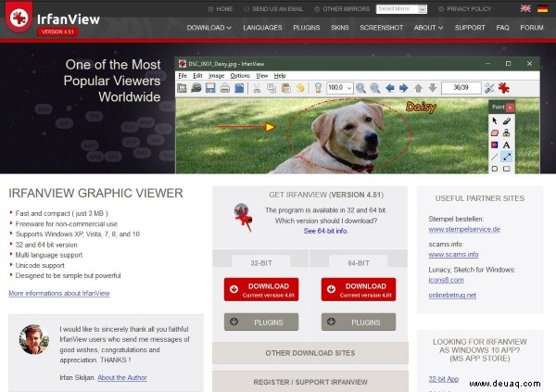Visit www.stempelservice.de partner link
The image size is (556, 392).
coord(464,230)
